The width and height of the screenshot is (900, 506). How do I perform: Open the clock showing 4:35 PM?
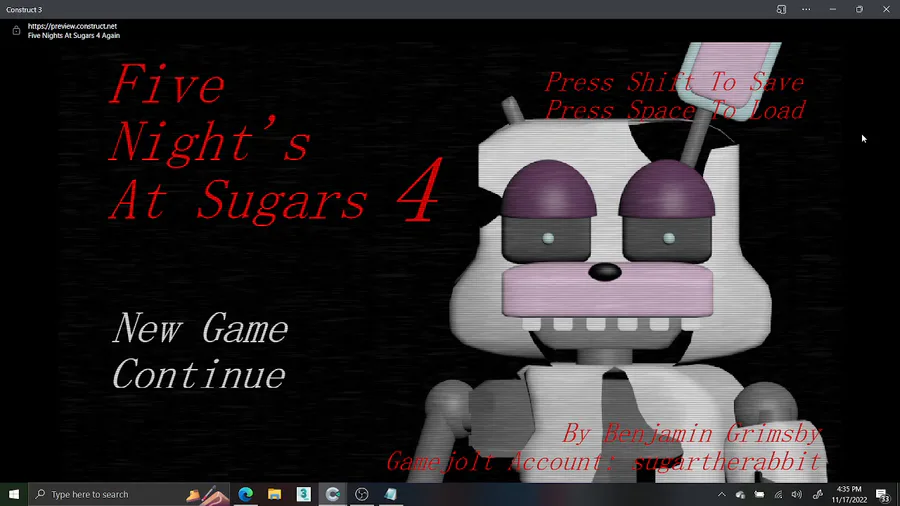[849, 495]
